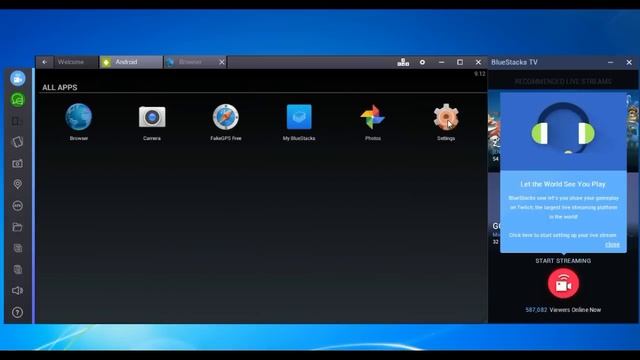640x360 pixels.
Task: Click the headphones illustration in popup
Action: coord(563,128)
